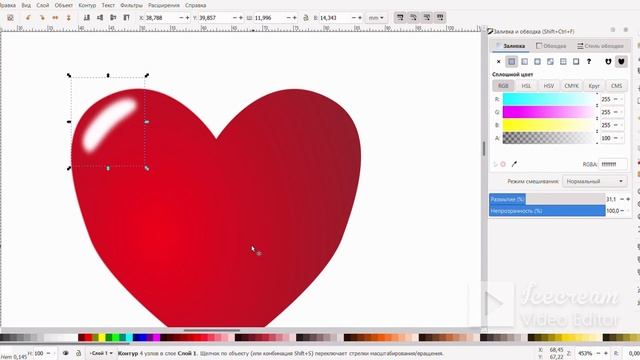This screenshot has height=360, width=640.
Task: Select Mesh gradient fill icon
Action: (x=550, y=62)
